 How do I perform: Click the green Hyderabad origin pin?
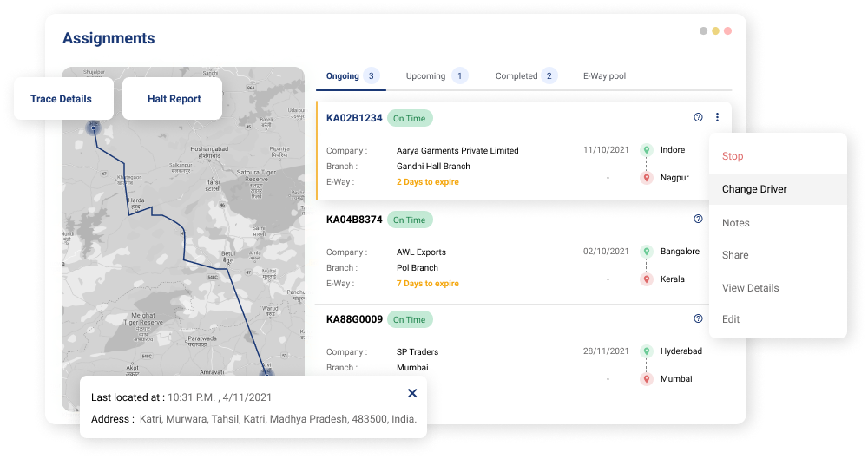(x=646, y=351)
